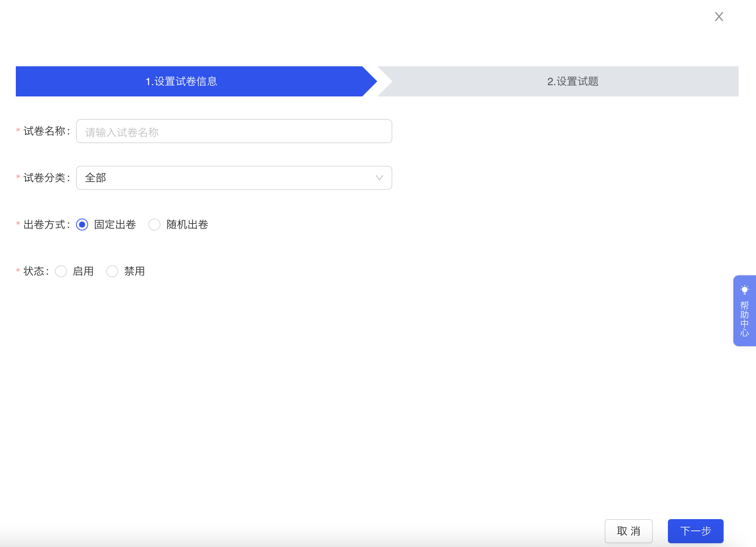756x547 pixels.
Task: Click the 状态 field label
Action: coord(36,271)
